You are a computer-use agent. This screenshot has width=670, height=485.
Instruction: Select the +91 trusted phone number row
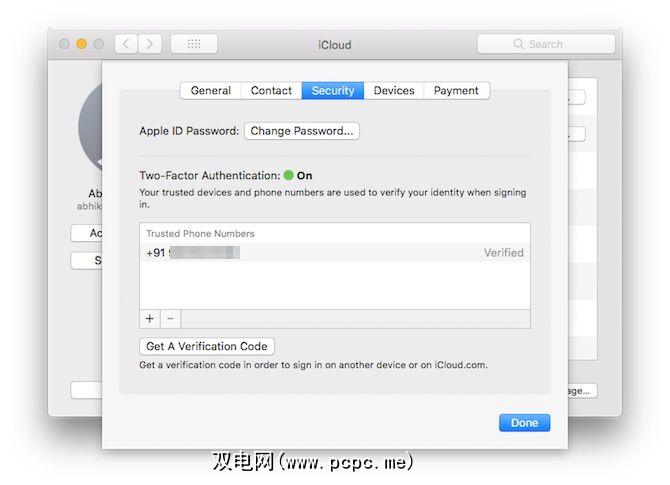point(335,253)
